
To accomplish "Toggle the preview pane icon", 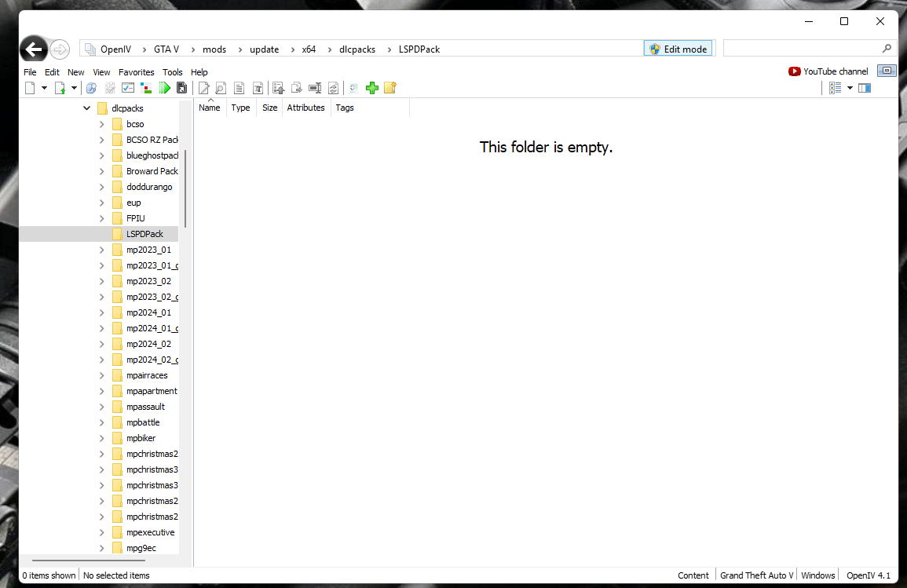I will (x=864, y=88).
